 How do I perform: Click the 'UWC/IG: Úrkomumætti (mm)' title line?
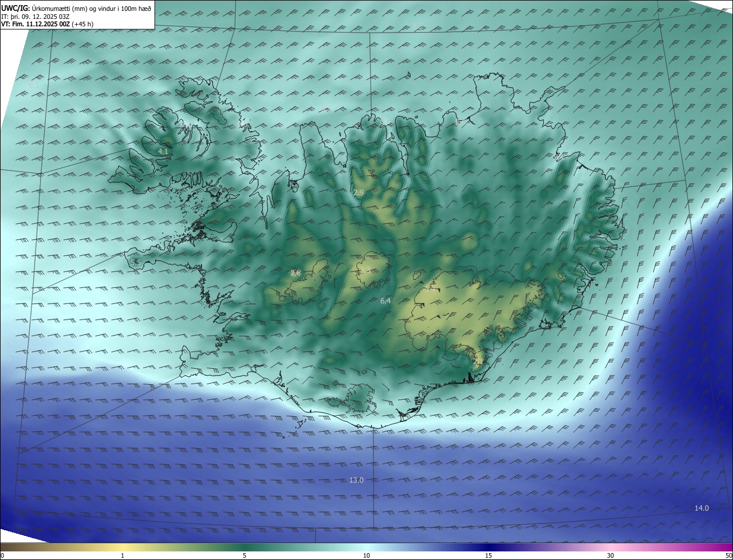coord(77,8)
